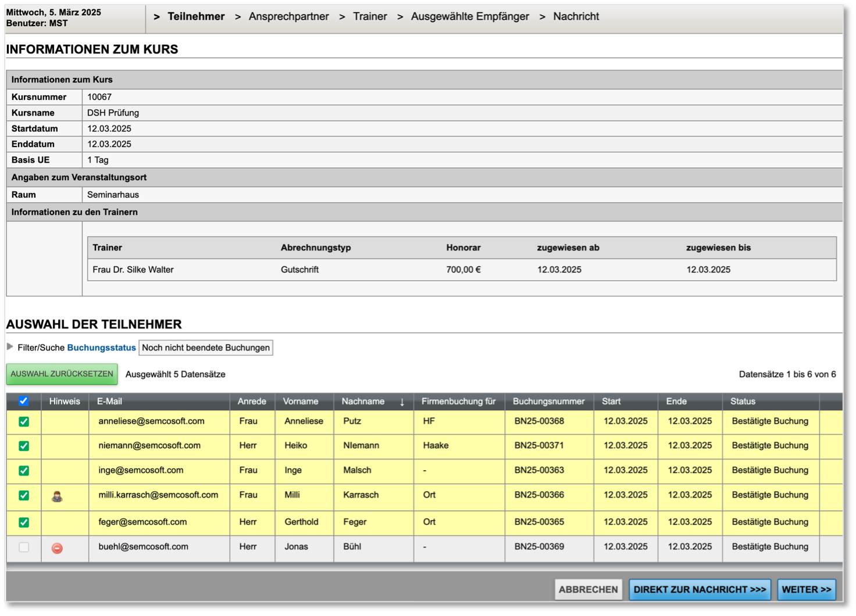This screenshot has width=856, height=616.
Task: Go to Ausgewählte Empfänger step
Action: [470, 16]
